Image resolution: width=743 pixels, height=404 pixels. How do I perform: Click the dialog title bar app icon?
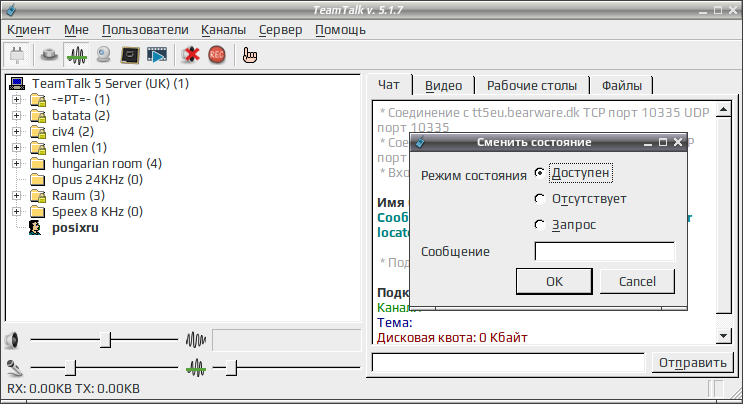tap(420, 142)
